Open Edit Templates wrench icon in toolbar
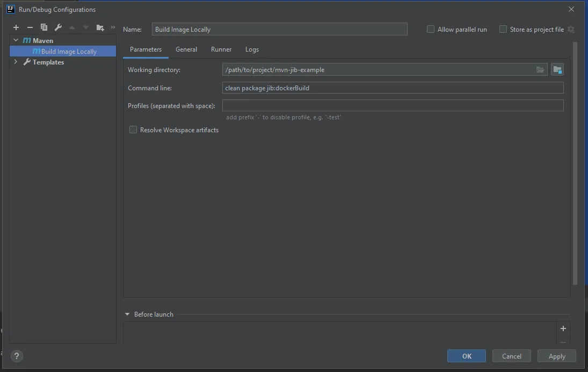Image resolution: width=588 pixels, height=372 pixels. (58, 27)
